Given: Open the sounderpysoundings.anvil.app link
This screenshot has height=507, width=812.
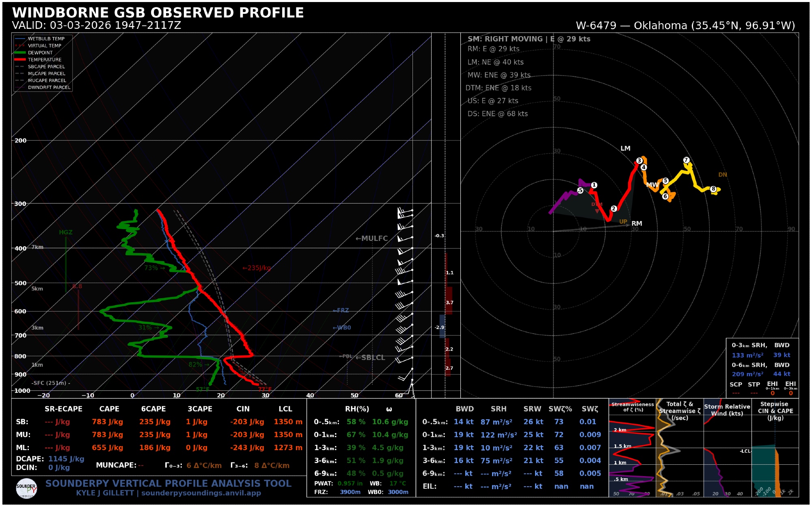Looking at the screenshot, I should point(201,493).
